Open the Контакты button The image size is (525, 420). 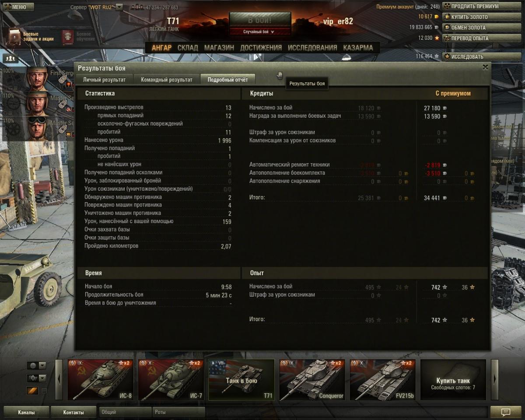[73, 412]
